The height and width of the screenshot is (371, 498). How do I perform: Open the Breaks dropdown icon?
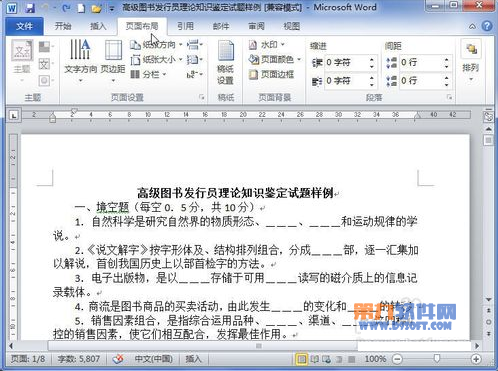[x=195, y=45]
